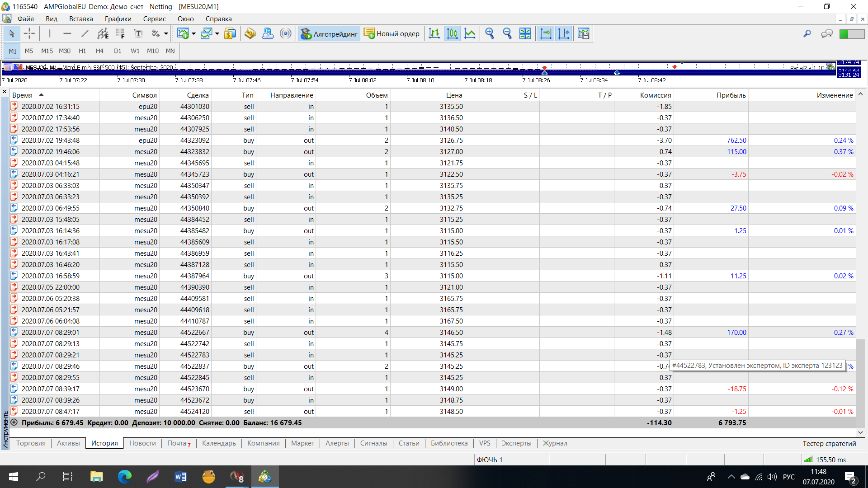This screenshot has width=868, height=488.
Task: Open the profiles dropdown arrow
Action: [x=217, y=34]
